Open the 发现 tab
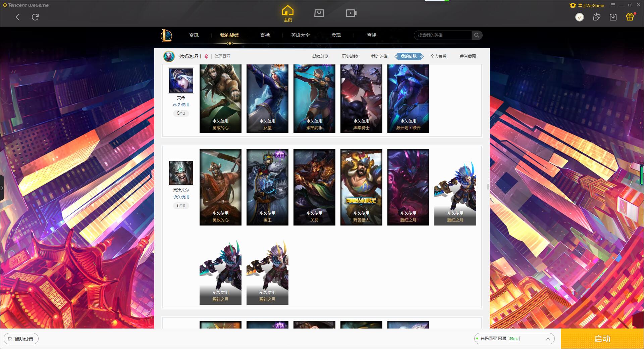This screenshot has height=349, width=644. (336, 35)
